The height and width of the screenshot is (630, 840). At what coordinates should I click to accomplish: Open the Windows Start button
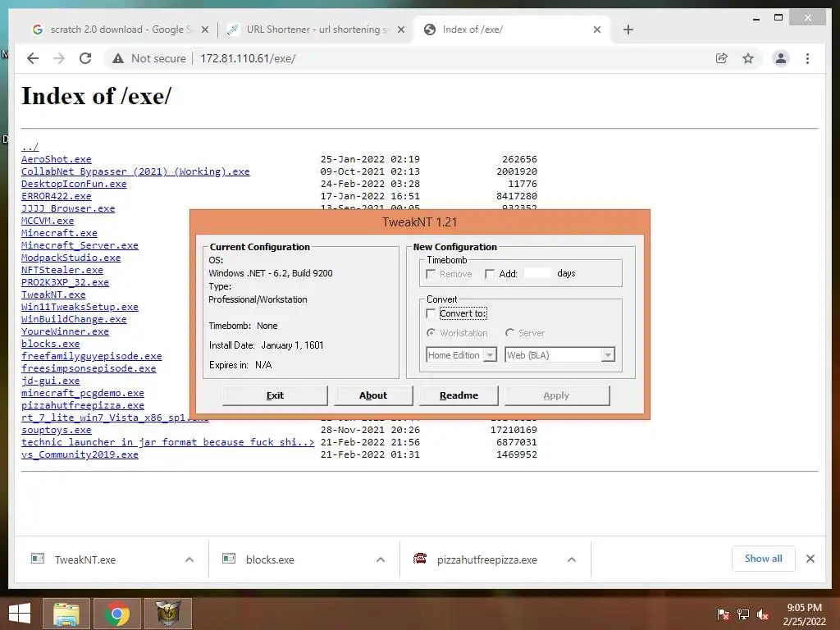click(20, 614)
